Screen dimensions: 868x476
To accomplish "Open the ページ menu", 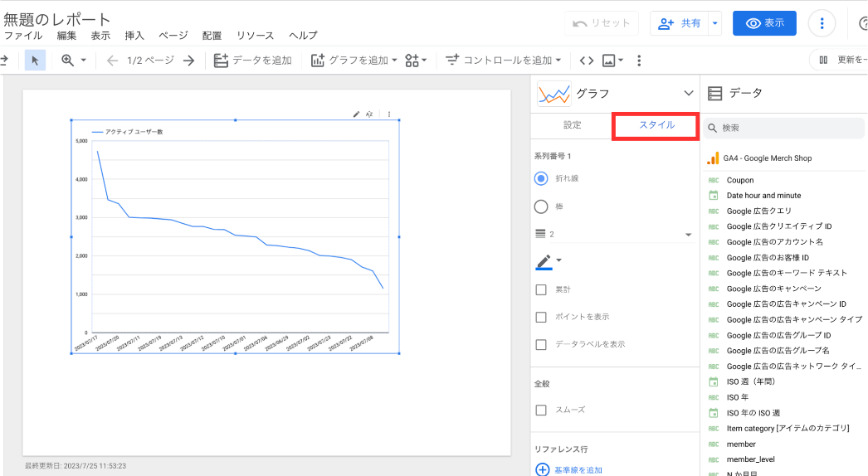I will [173, 36].
